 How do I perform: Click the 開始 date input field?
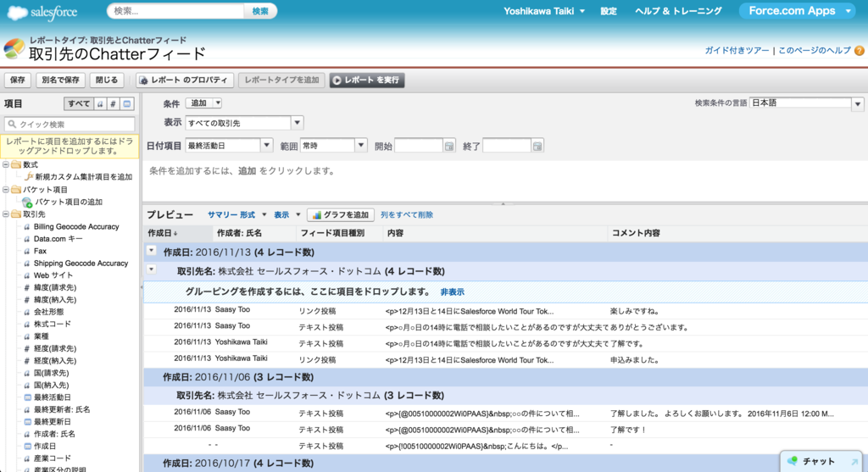[x=419, y=146]
